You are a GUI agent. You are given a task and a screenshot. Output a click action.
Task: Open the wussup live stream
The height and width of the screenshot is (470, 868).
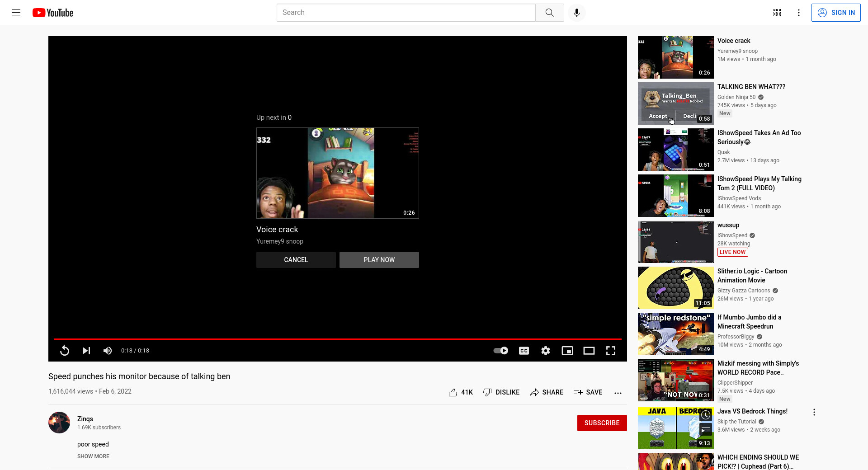click(728, 225)
